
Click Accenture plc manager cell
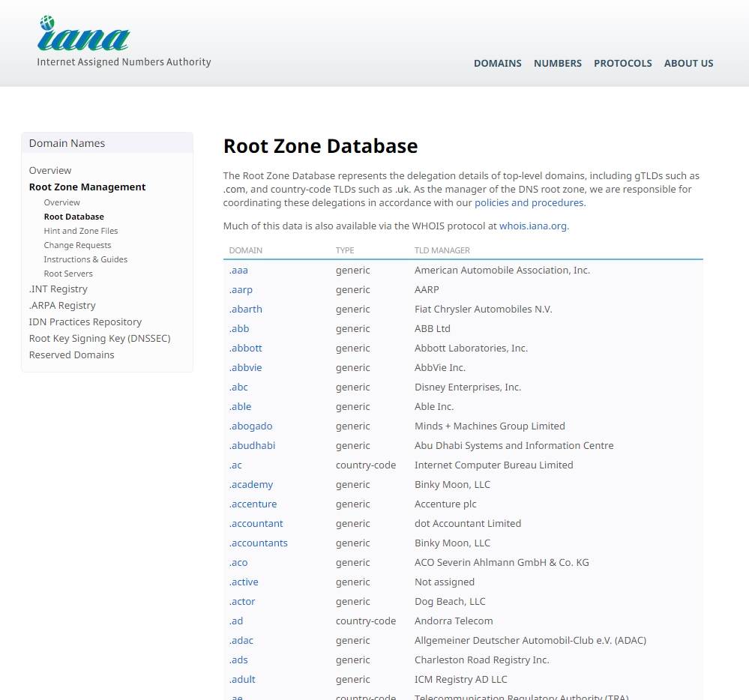pyautogui.click(x=445, y=504)
